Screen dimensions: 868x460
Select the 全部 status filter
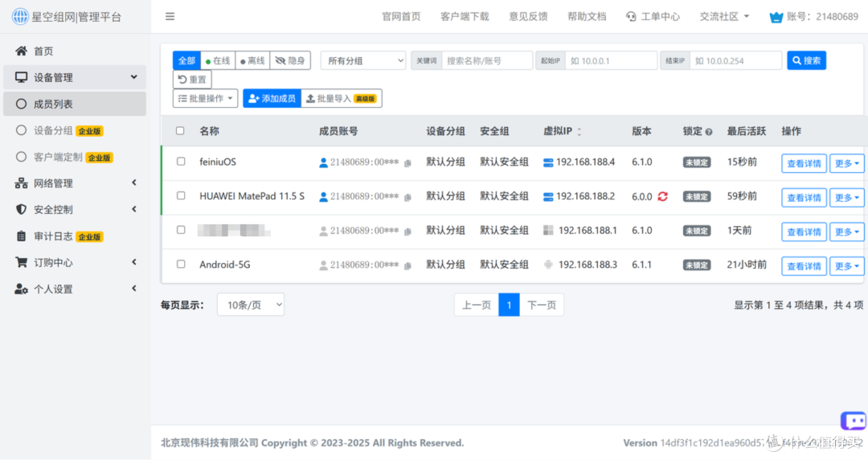click(186, 60)
